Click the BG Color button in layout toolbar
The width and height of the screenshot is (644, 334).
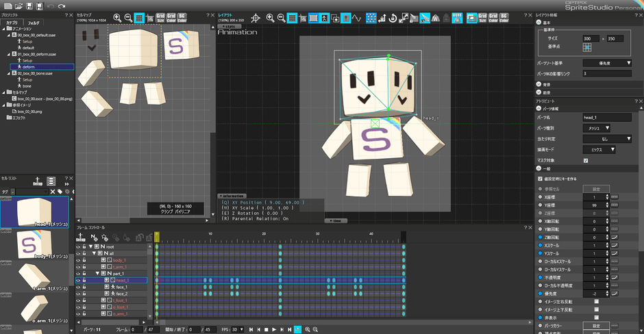pos(505,18)
